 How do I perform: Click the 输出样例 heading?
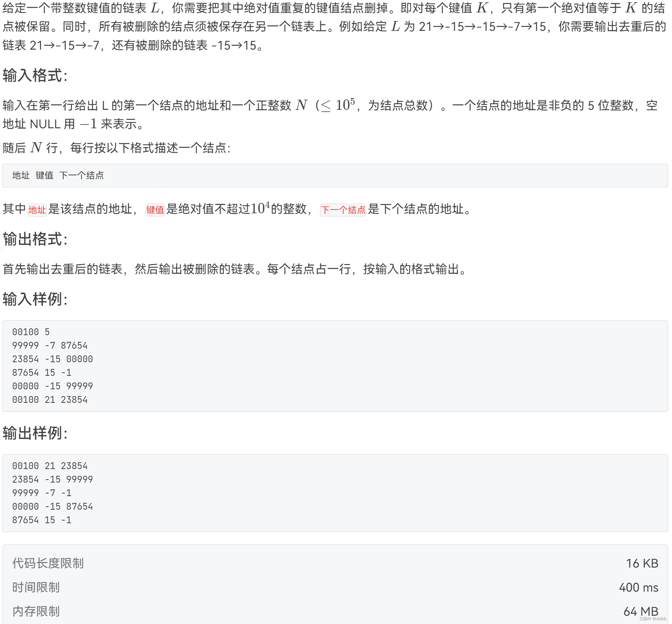pyautogui.click(x=35, y=433)
